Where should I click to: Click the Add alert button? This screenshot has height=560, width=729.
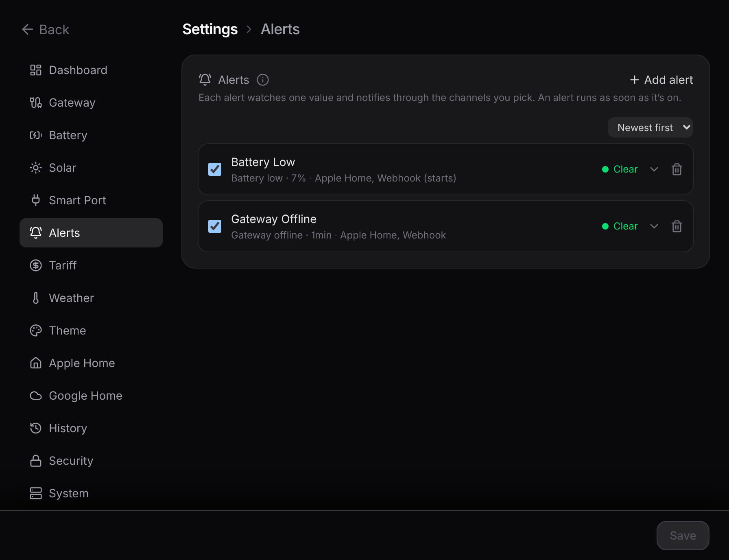[661, 80]
